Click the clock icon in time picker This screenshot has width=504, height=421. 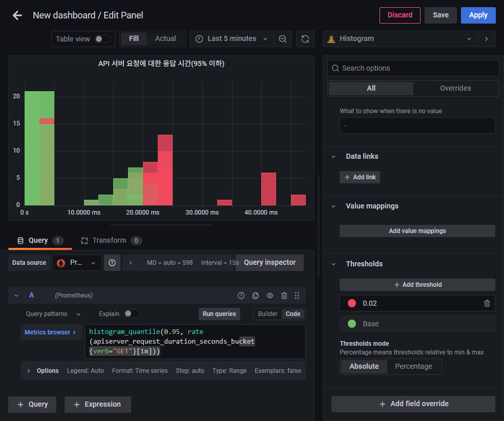pos(199,39)
